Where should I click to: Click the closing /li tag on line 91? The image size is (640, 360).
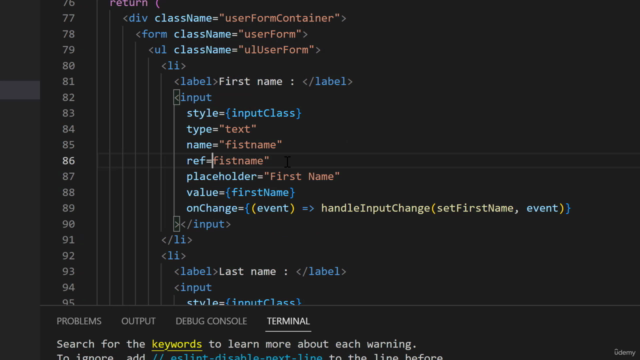point(176,240)
